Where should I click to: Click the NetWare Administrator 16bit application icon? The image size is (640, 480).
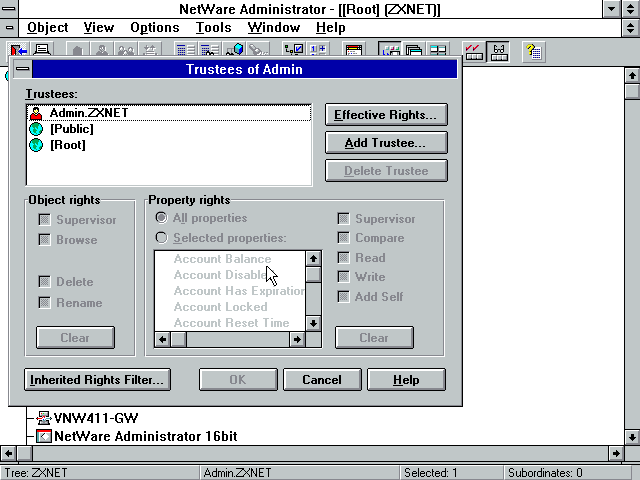pyautogui.click(x=44, y=436)
